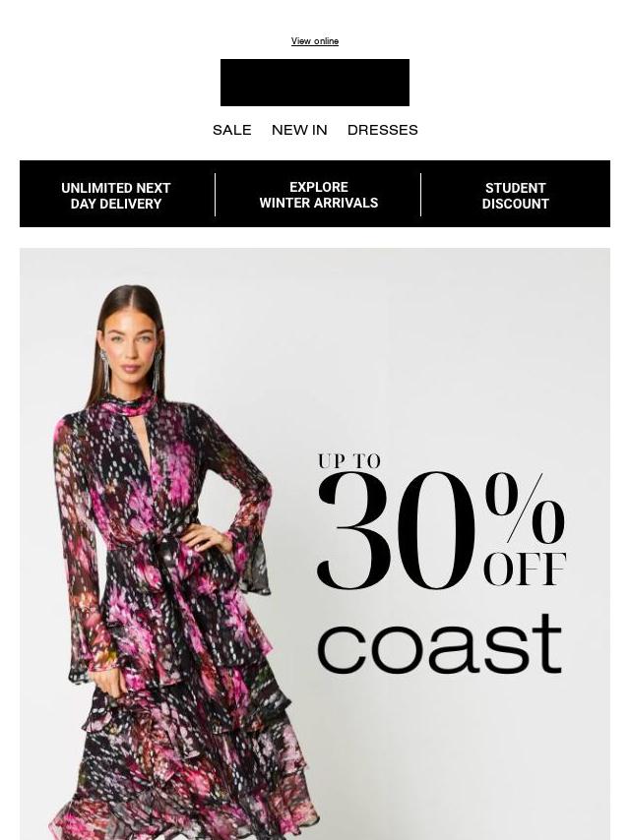Go to the NEW IN section
630x840 pixels.
coord(299,130)
